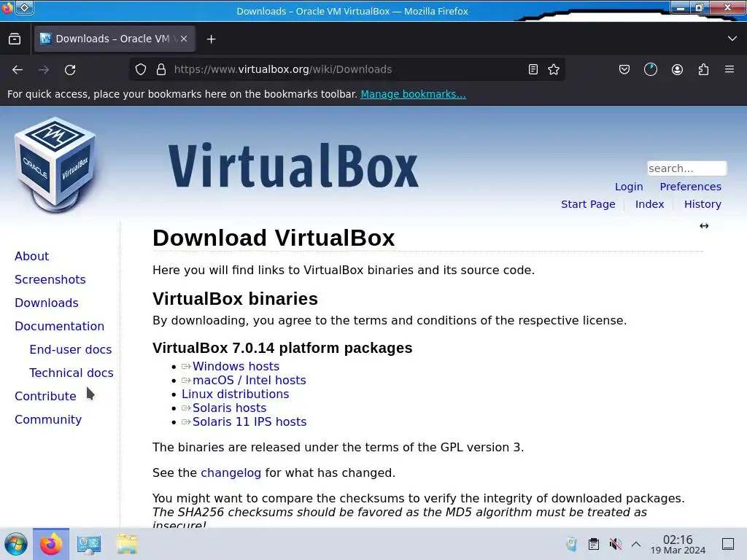Image resolution: width=747 pixels, height=560 pixels.
Task: Download the Windows hosts package
Action: click(236, 366)
